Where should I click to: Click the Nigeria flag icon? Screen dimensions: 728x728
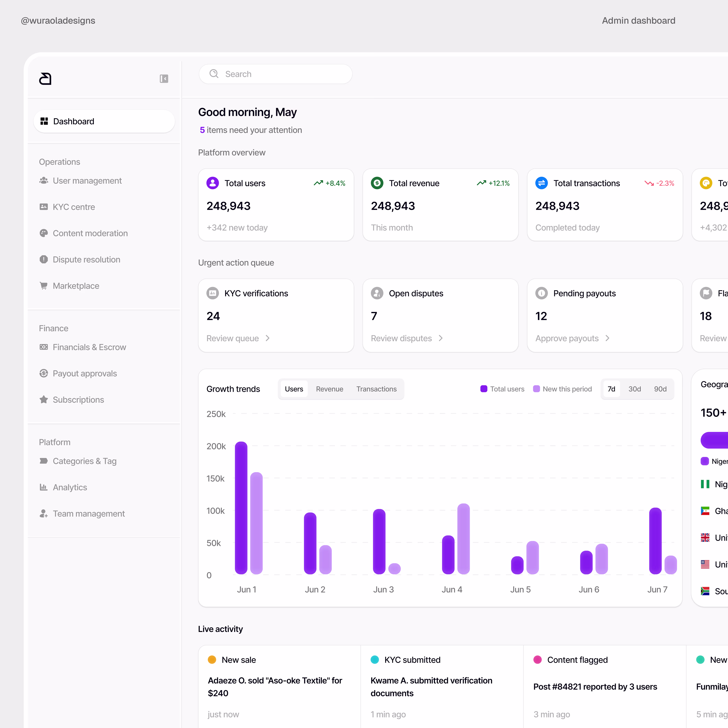click(705, 484)
